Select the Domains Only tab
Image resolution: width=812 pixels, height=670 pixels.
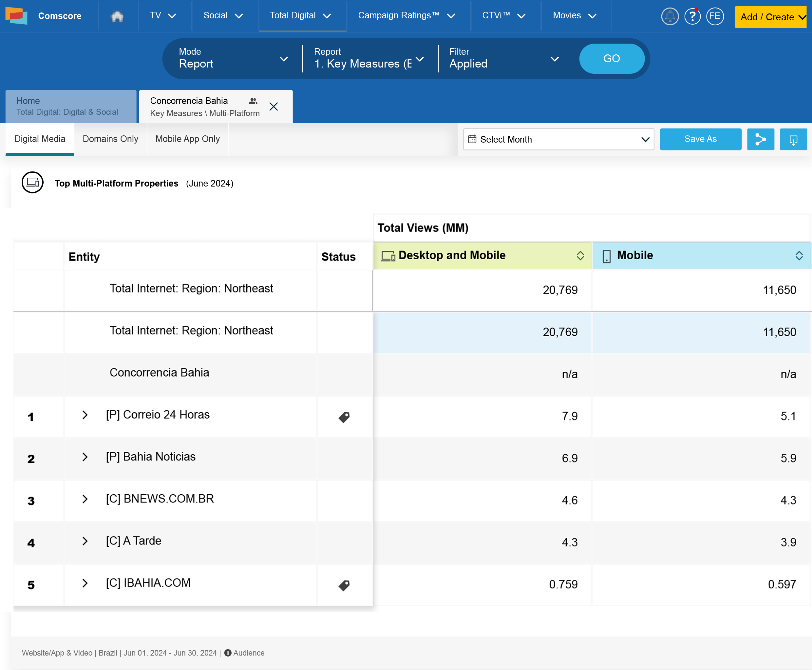click(110, 139)
